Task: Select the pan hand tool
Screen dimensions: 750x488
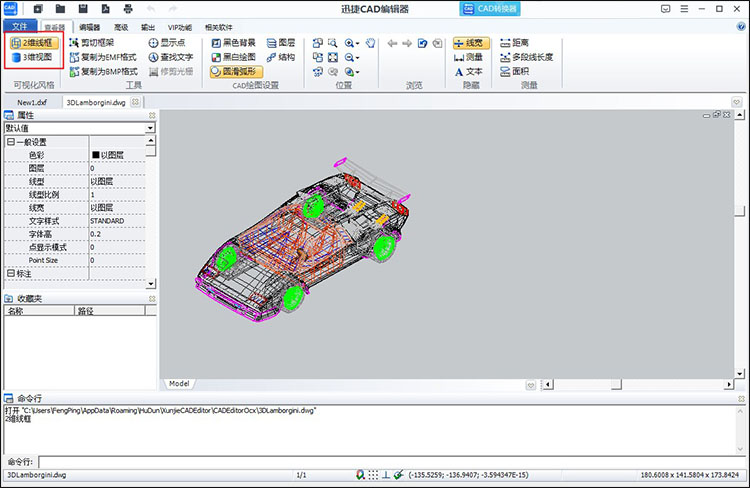Action: tap(370, 43)
